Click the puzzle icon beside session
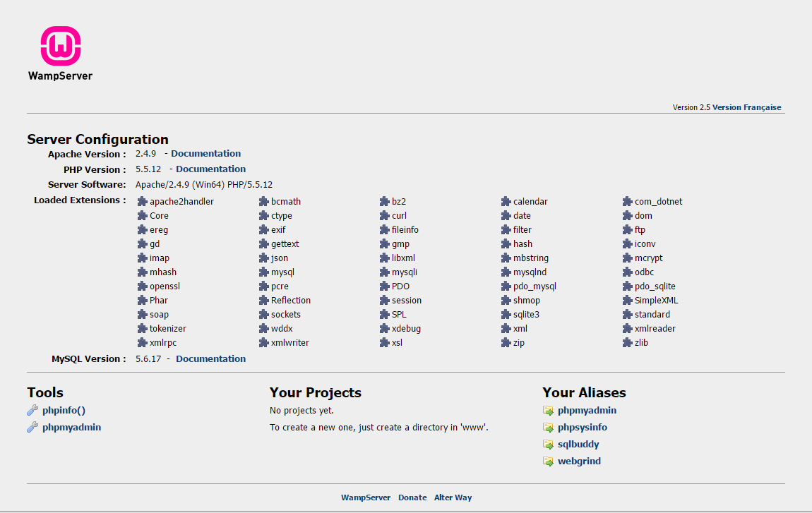Image resolution: width=812 pixels, height=513 pixels. [384, 300]
